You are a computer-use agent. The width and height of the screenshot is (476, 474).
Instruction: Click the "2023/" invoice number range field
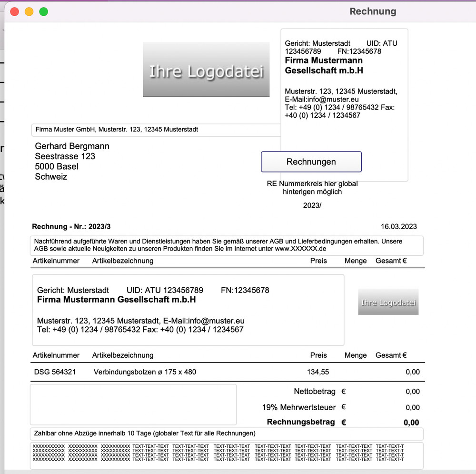point(312,205)
